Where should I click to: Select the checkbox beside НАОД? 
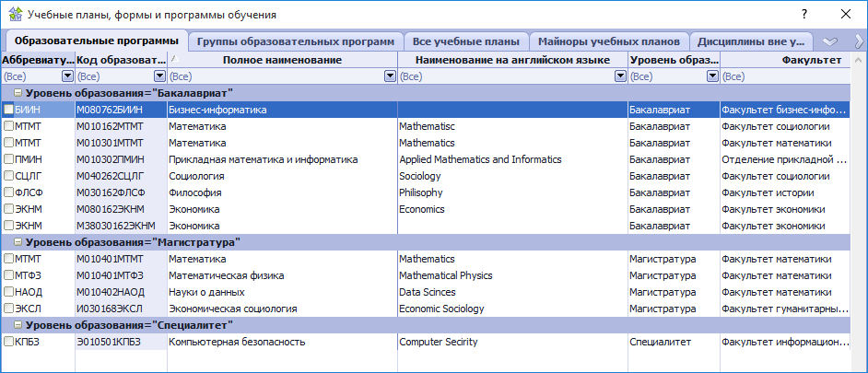[x=8, y=292]
